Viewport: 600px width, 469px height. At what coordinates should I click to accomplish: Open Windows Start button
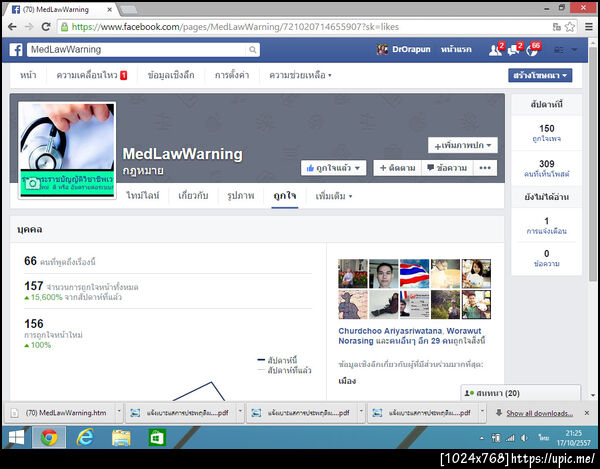(x=16, y=437)
